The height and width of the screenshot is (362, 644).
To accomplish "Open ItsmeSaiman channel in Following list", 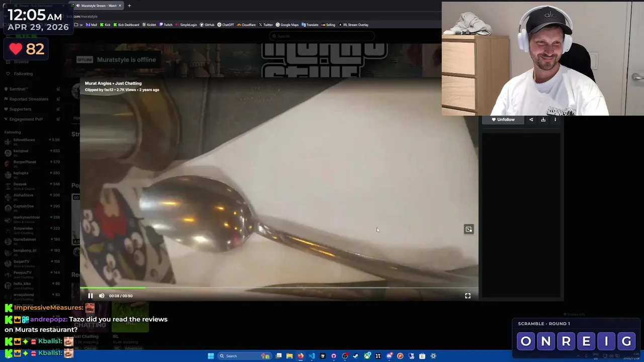I will coord(31,240).
